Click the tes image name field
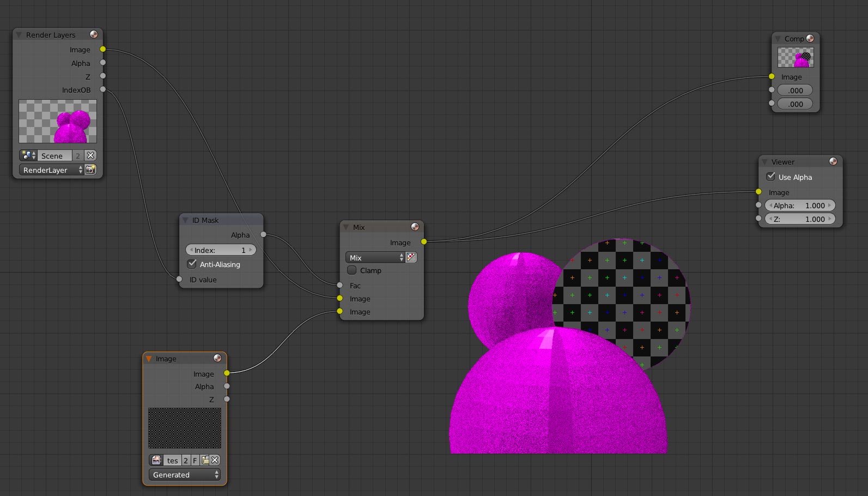868x496 pixels. (172, 460)
